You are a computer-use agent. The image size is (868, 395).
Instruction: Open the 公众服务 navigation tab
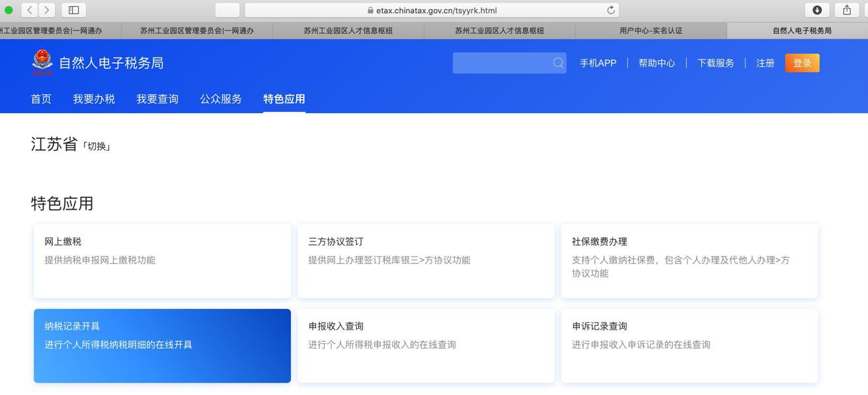click(x=221, y=99)
